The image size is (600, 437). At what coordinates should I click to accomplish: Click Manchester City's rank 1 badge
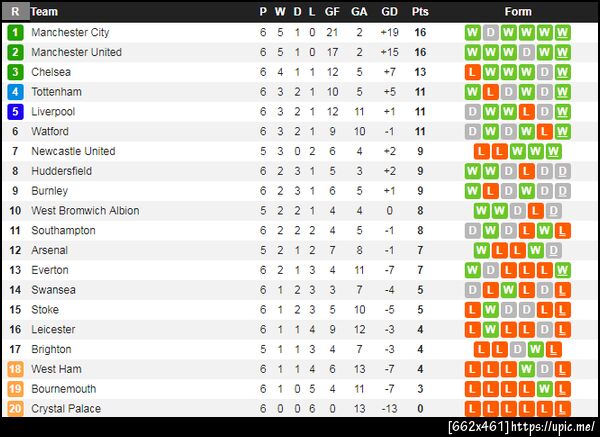tap(15, 32)
